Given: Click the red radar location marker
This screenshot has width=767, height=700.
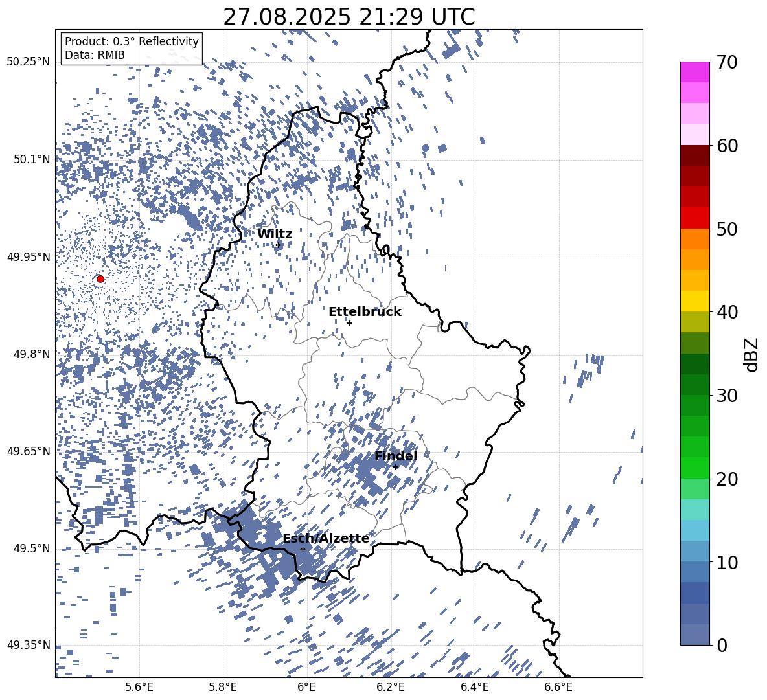Looking at the screenshot, I should 100,279.
